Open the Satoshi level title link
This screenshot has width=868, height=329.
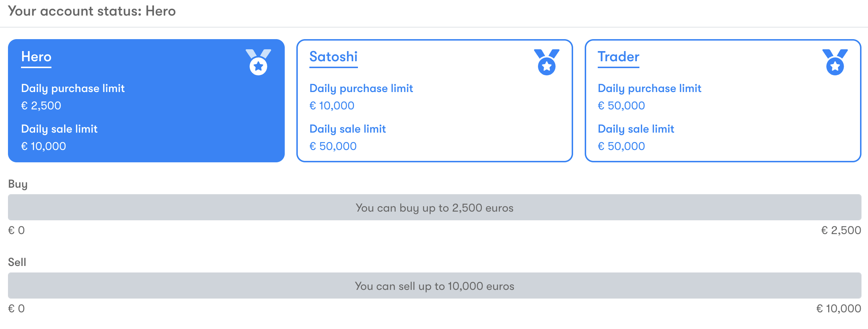[x=333, y=57]
